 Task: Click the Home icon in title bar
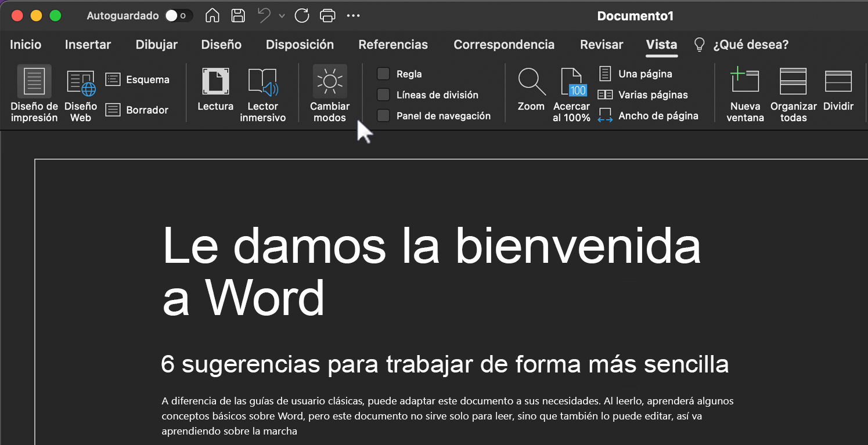coord(213,16)
